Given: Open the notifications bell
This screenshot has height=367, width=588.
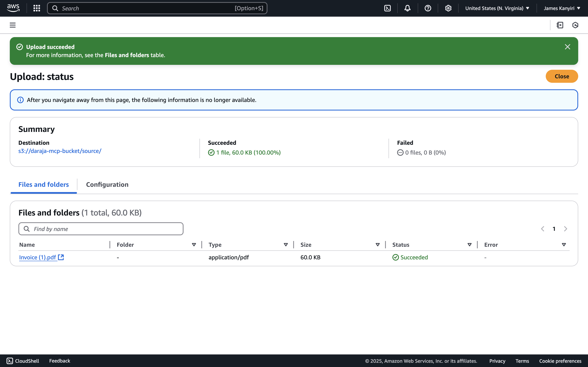Looking at the screenshot, I should tap(408, 8).
